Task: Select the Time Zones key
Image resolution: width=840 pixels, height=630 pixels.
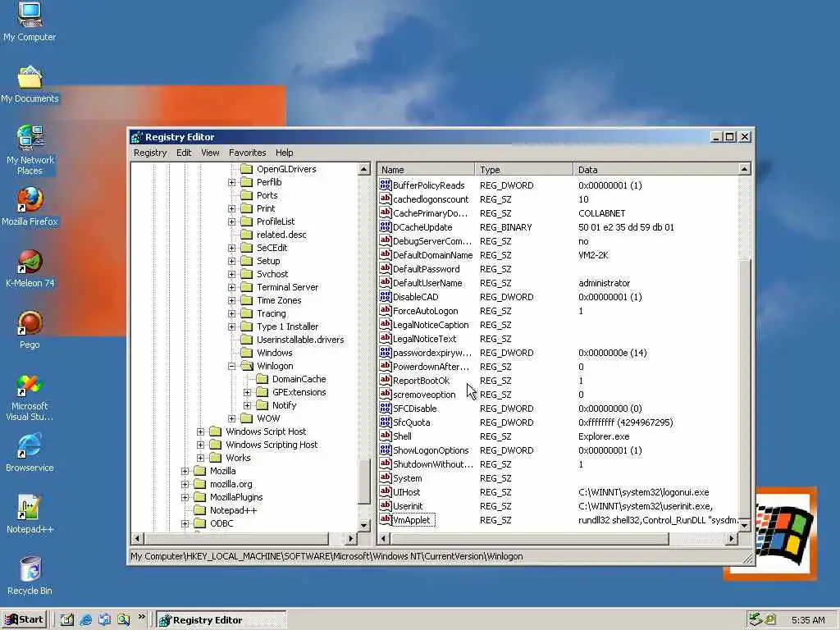Action: [x=279, y=300]
